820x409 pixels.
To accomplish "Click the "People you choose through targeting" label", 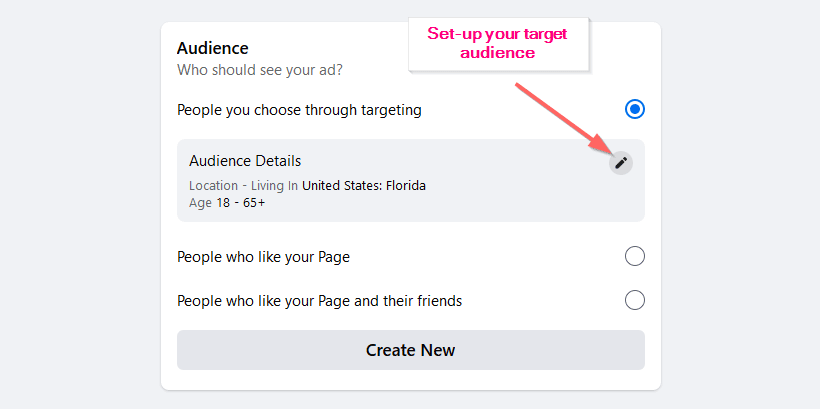I will pos(299,110).
